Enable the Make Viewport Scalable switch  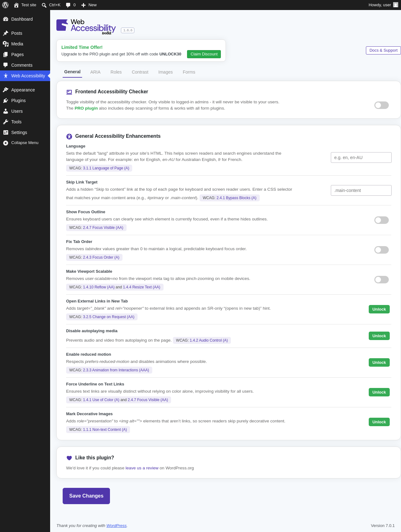tap(382, 280)
